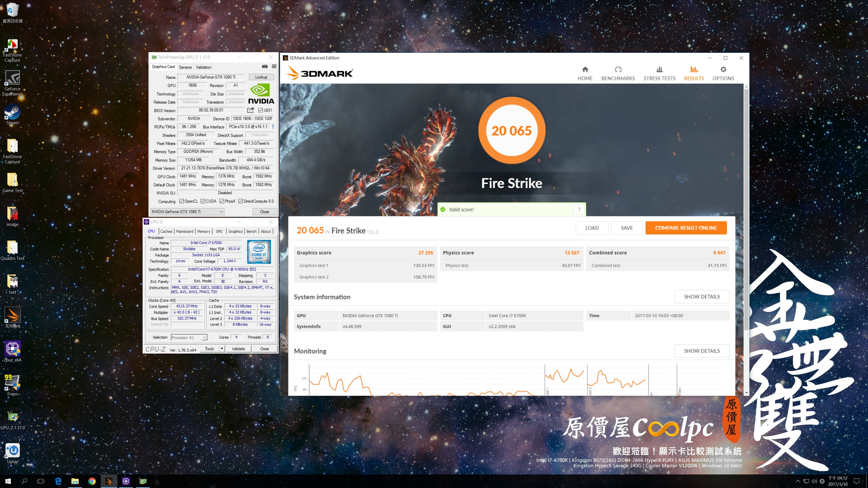This screenshot has width=868, height=488.
Task: Click the GPU-Z screenshot camera icon
Action: (x=264, y=67)
